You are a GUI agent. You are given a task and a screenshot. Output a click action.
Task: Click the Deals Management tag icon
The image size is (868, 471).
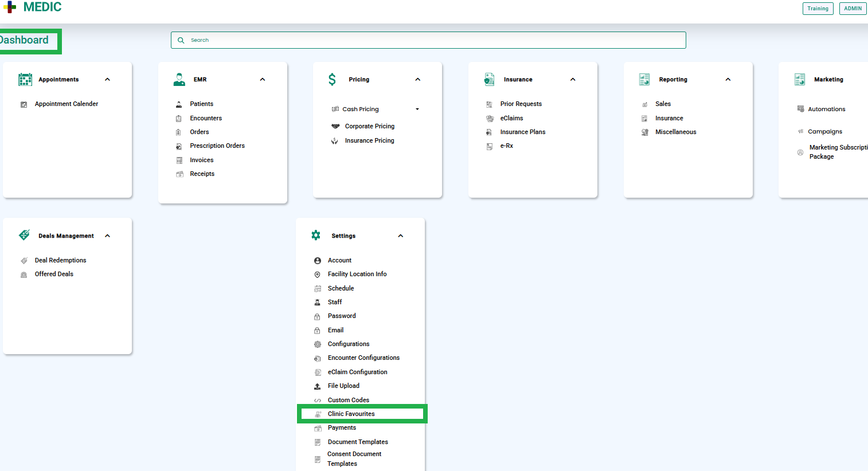click(24, 235)
